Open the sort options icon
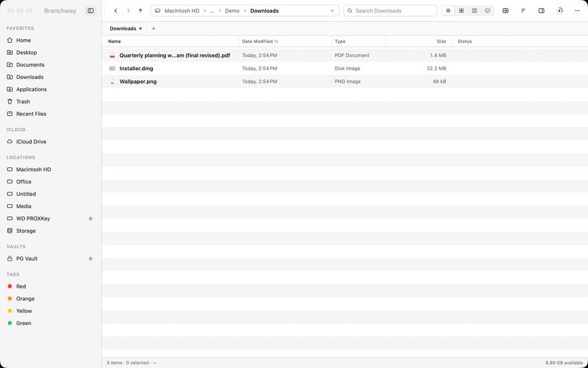The width and height of the screenshot is (588, 368). (523, 11)
